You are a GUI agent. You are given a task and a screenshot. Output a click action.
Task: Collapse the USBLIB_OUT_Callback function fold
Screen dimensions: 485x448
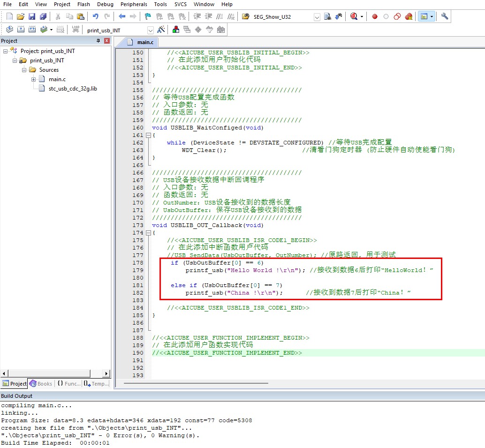[148, 233]
